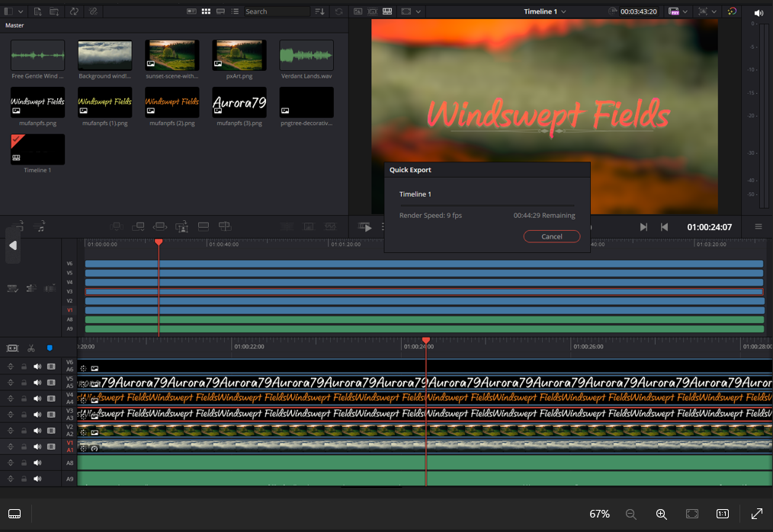
Task: Jump to the next clip edit point
Action: pyautogui.click(x=643, y=227)
